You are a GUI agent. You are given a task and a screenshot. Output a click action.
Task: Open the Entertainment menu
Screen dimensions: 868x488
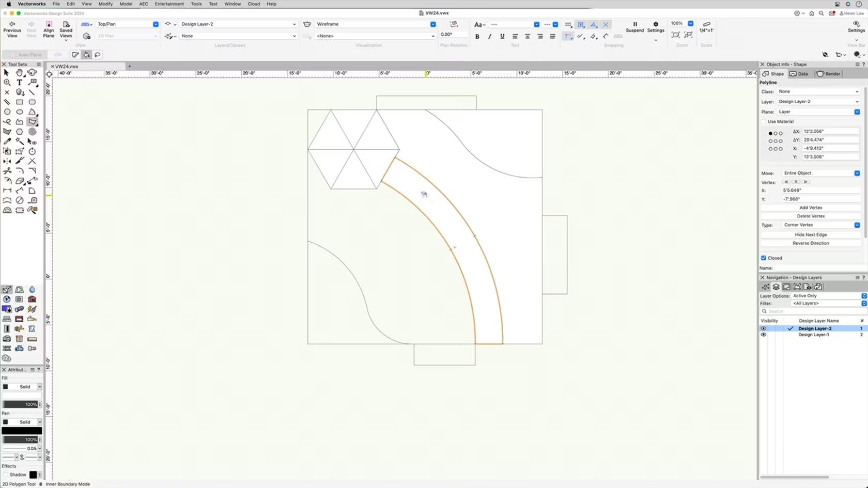tap(169, 4)
